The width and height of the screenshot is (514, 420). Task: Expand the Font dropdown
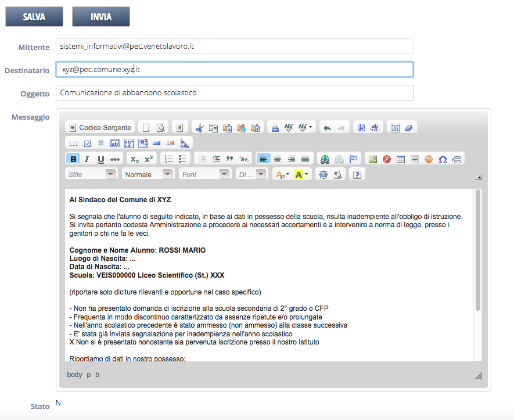[204, 174]
